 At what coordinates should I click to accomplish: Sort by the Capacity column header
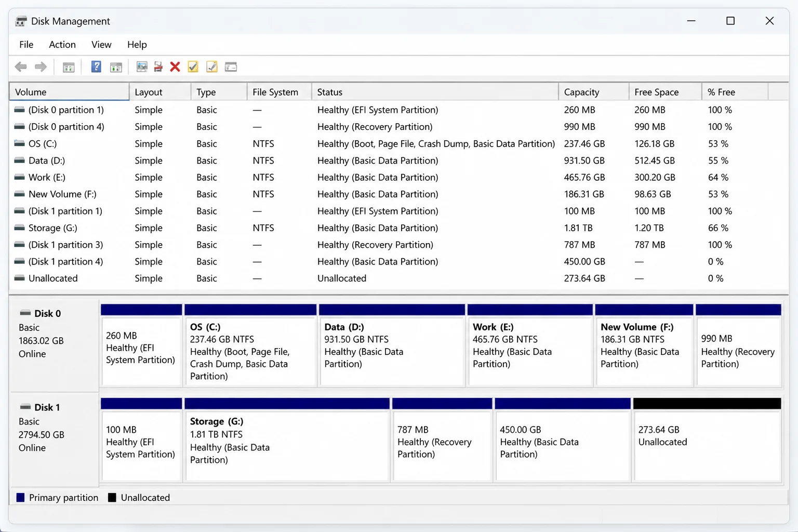click(x=594, y=92)
